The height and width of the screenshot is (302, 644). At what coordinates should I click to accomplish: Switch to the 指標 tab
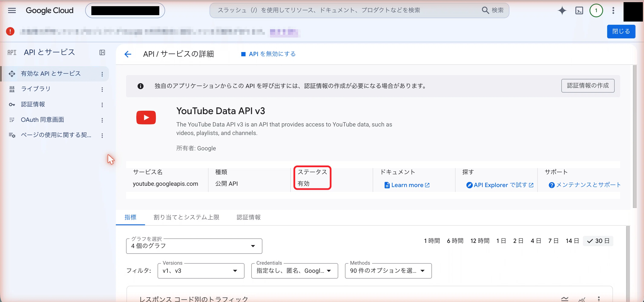click(130, 217)
